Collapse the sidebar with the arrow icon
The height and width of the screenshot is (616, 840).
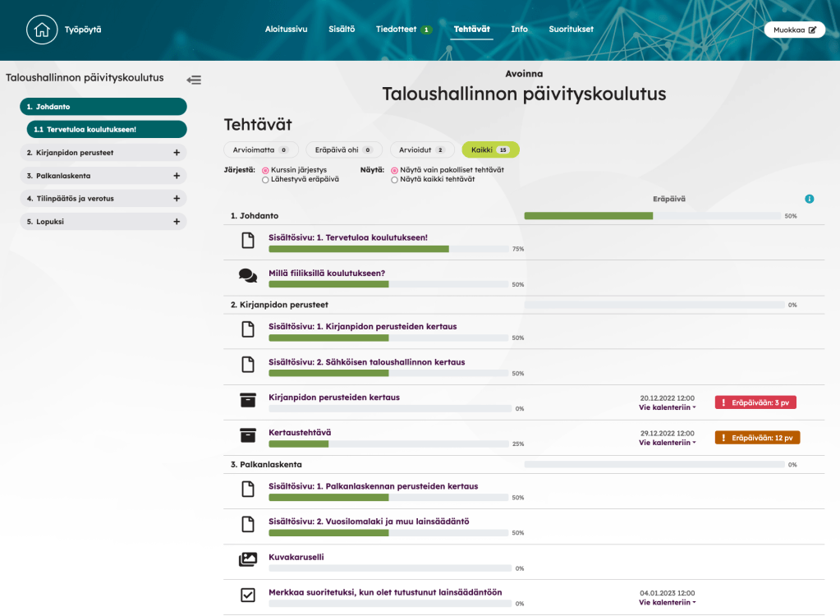coord(194,80)
